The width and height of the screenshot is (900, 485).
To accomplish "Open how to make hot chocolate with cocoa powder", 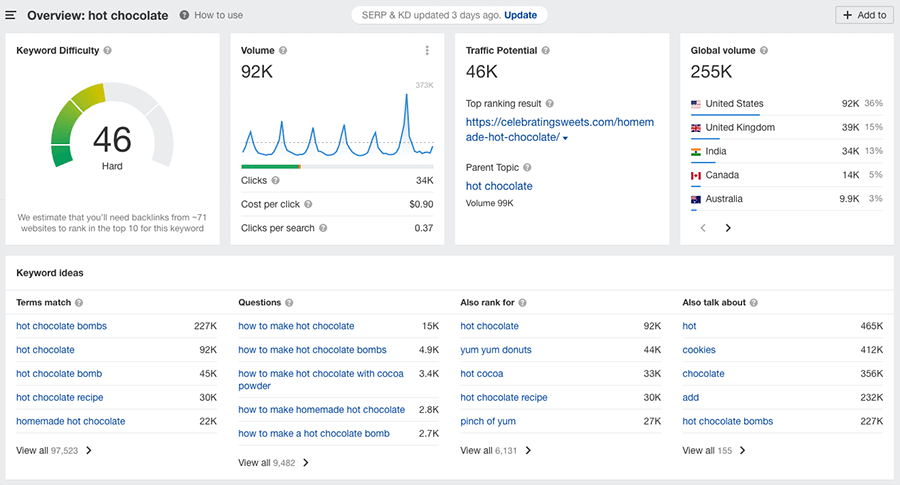I will (321, 379).
